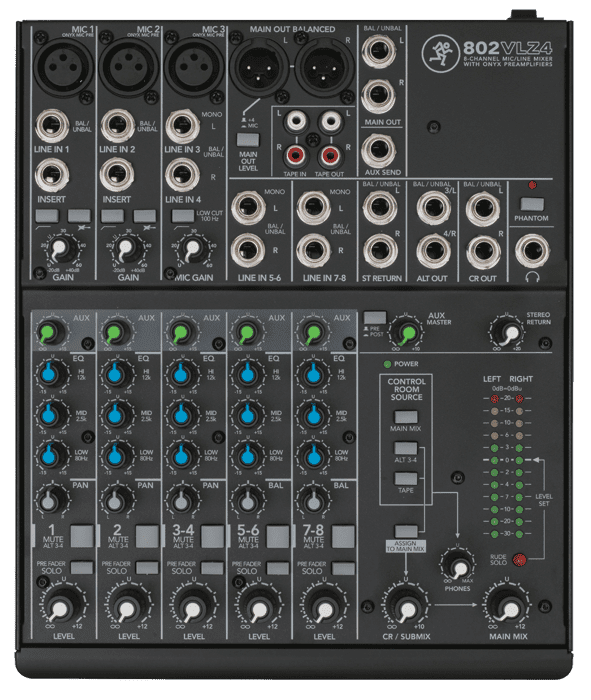
Task: Click the Main Out Balanced right XLR connector
Action: 324,67
